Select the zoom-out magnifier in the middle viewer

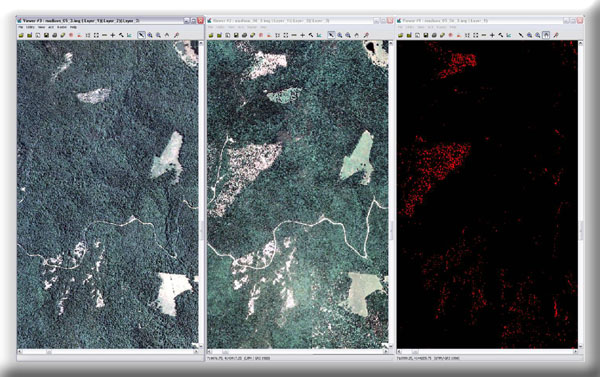point(348,35)
